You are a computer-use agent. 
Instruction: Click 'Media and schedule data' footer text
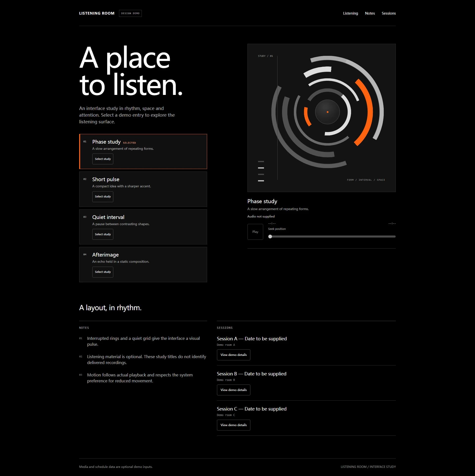116,467
